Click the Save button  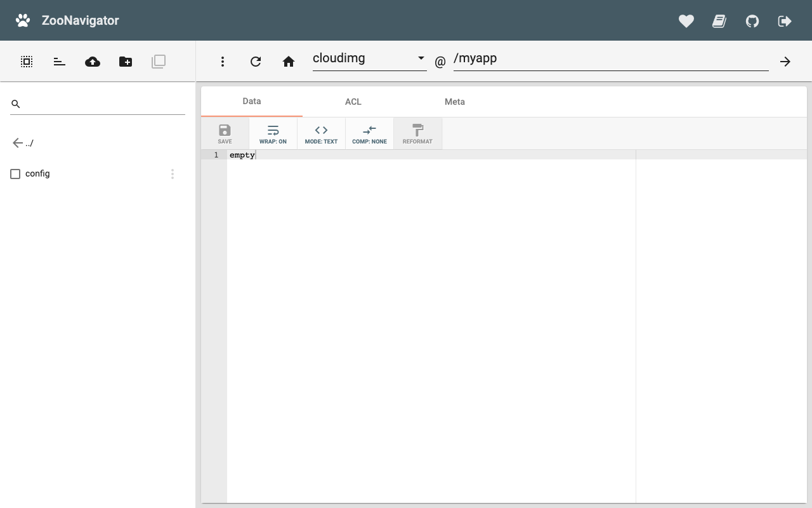[225, 134]
